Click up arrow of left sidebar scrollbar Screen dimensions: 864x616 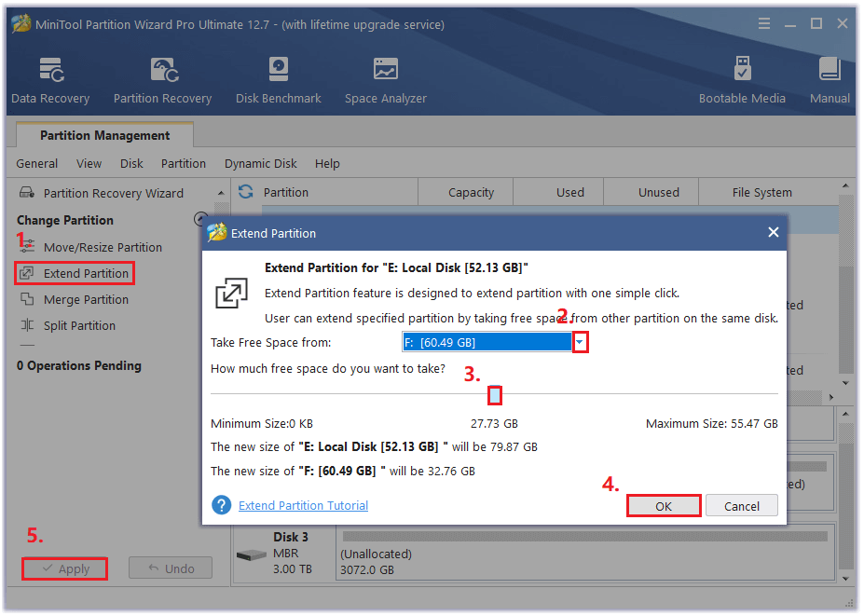(x=221, y=193)
